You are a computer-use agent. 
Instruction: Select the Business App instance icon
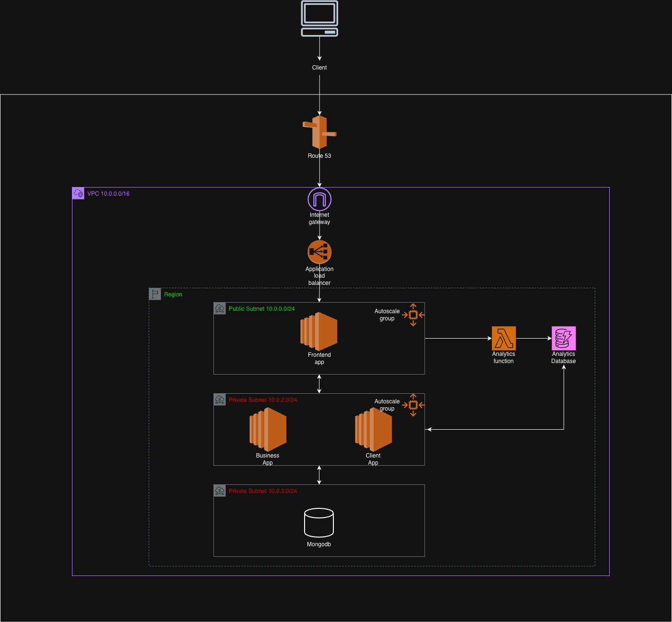268,429
